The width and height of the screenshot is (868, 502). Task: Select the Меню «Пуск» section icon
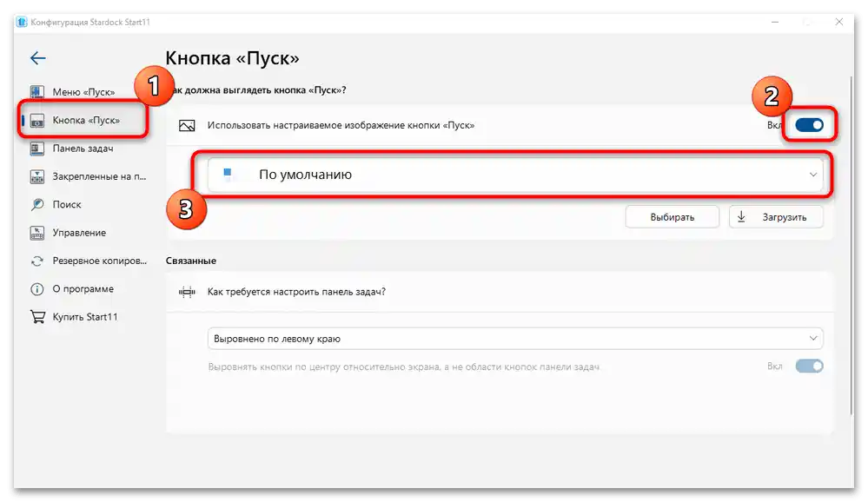(36, 93)
